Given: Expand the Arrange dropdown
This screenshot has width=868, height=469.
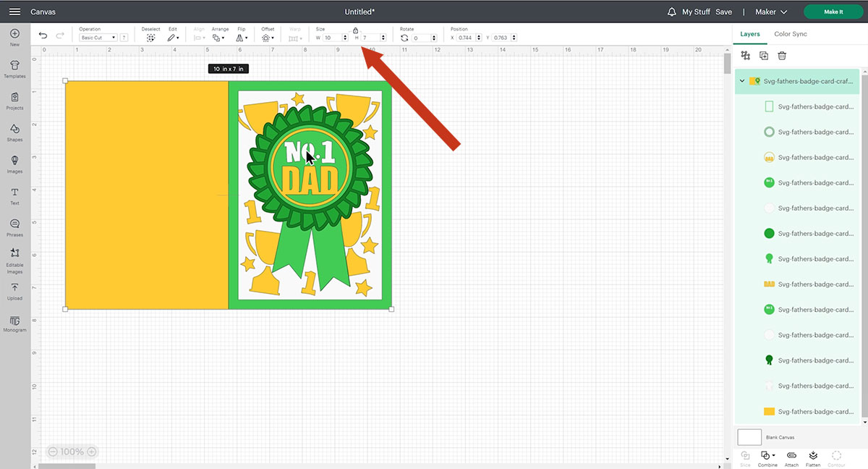Looking at the screenshot, I should 219,37.
